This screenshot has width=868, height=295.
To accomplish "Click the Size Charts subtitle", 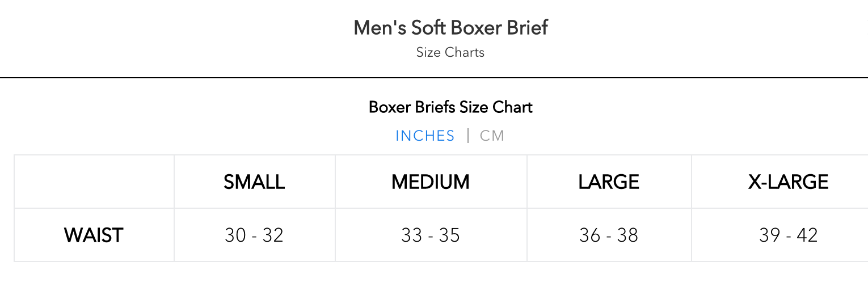I will [x=450, y=53].
